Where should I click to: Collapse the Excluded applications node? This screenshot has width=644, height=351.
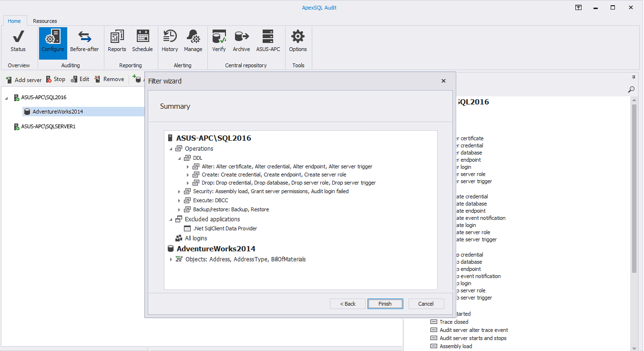click(x=171, y=219)
